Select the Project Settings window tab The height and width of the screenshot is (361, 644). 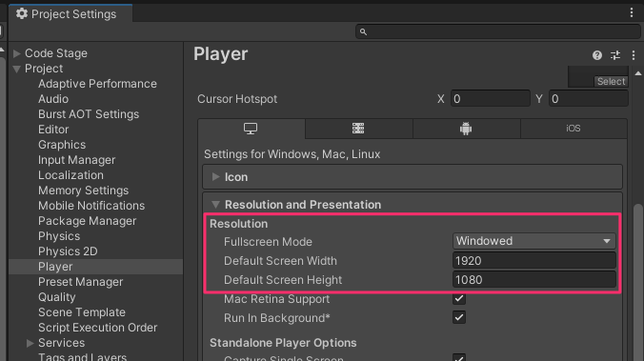coord(70,13)
